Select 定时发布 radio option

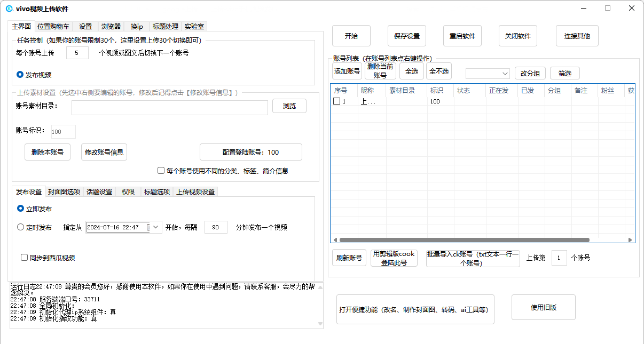pos(20,227)
